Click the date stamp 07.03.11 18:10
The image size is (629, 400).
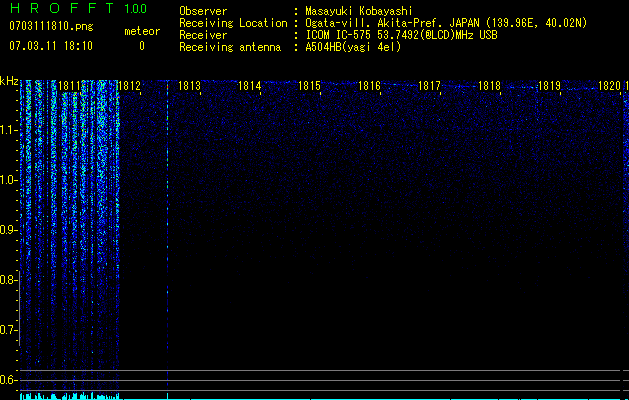click(51, 46)
